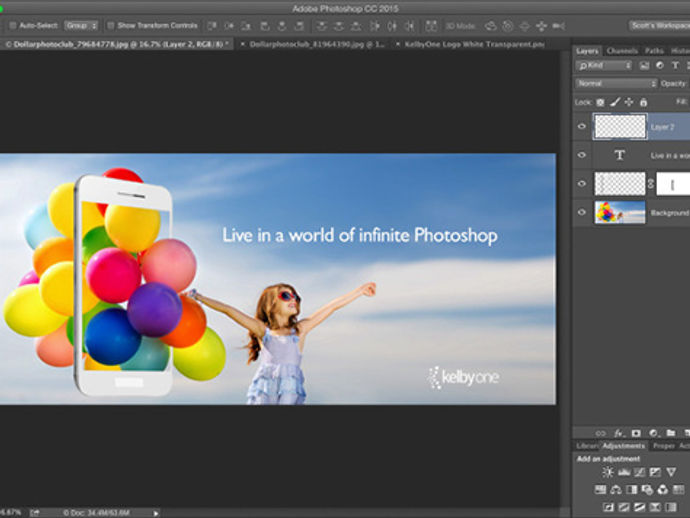Add a Brightness/Contrast adjustment
Screen dimensions: 690x518
(x=608, y=472)
